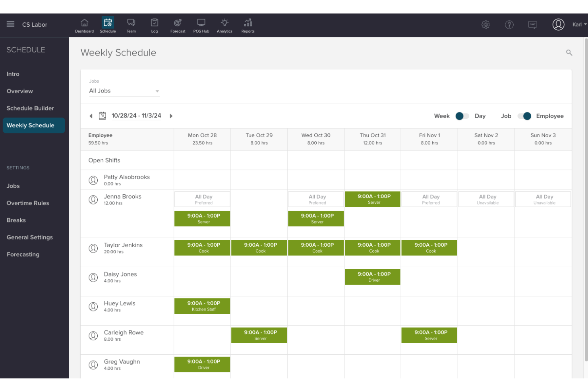Image resolution: width=588 pixels, height=392 pixels.
Task: Open the Forecasting settings link
Action: point(23,254)
